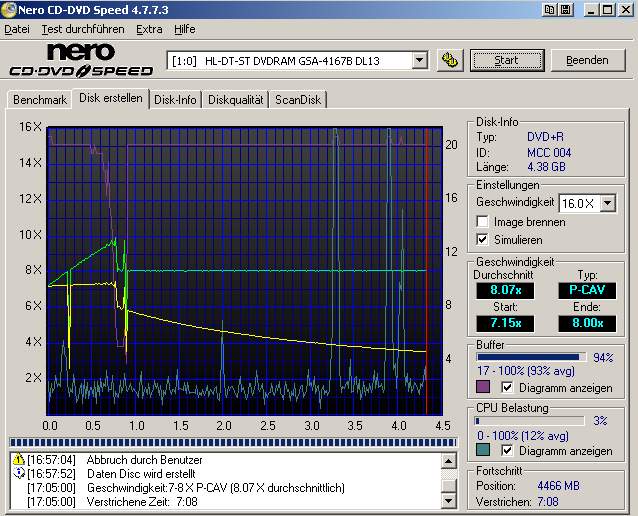Close the Nero CD-DVD Speed window

click(626, 10)
